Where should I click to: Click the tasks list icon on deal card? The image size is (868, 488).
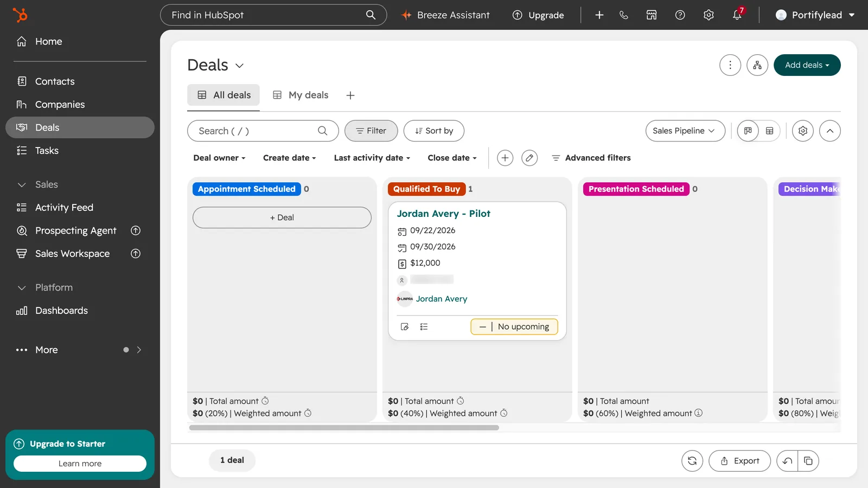tap(424, 326)
